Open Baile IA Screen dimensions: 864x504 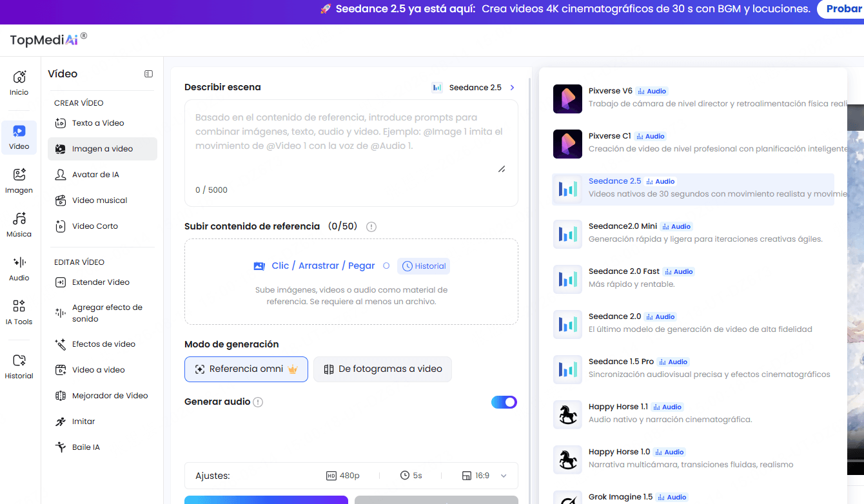point(102,447)
